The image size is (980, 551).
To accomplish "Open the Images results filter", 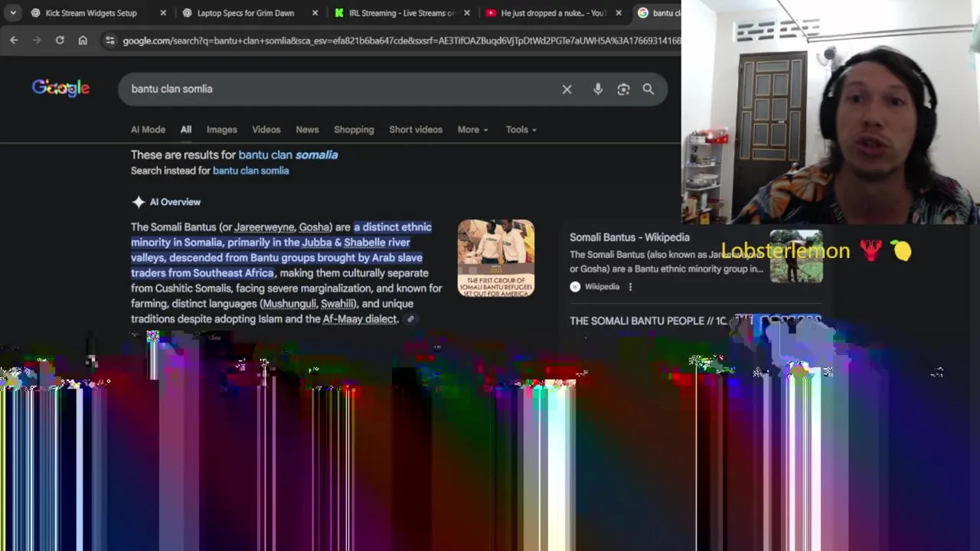I will click(x=221, y=129).
